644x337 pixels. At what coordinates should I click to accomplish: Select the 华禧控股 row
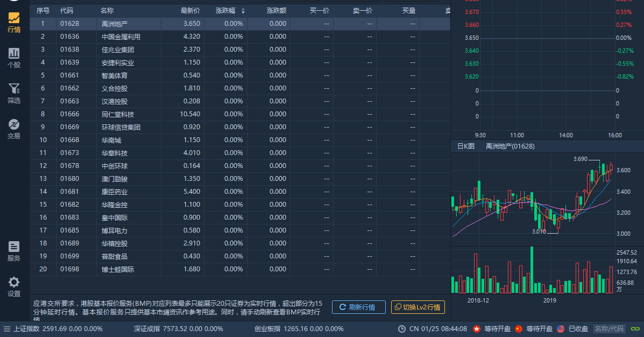point(240,243)
